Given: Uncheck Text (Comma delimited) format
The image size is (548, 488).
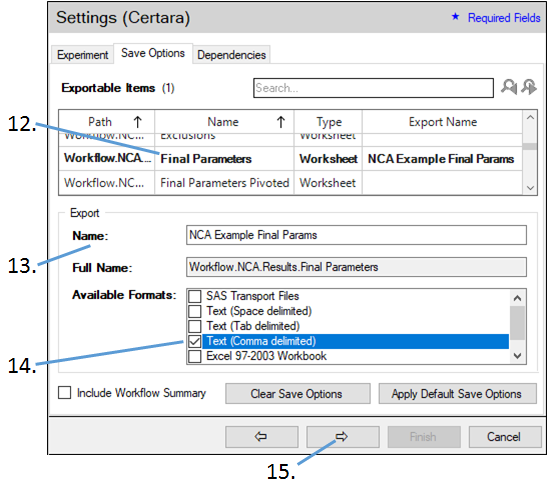Looking at the screenshot, I should point(195,341).
